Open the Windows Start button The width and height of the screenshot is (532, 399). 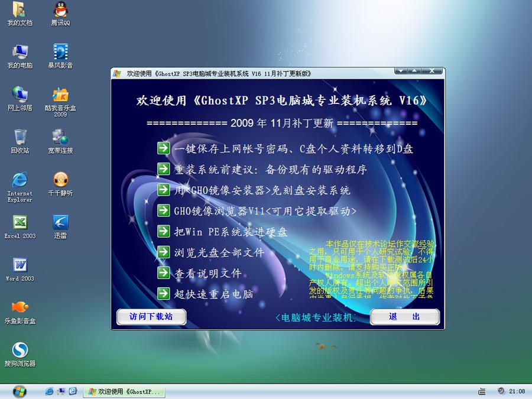[20, 391]
